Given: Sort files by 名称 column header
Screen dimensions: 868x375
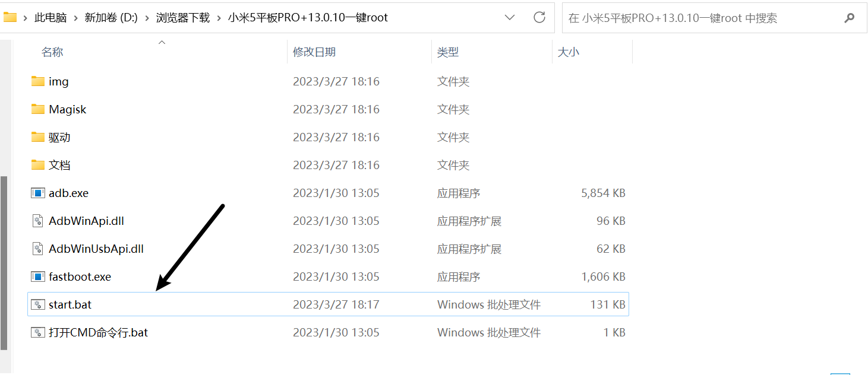Looking at the screenshot, I should [x=52, y=52].
